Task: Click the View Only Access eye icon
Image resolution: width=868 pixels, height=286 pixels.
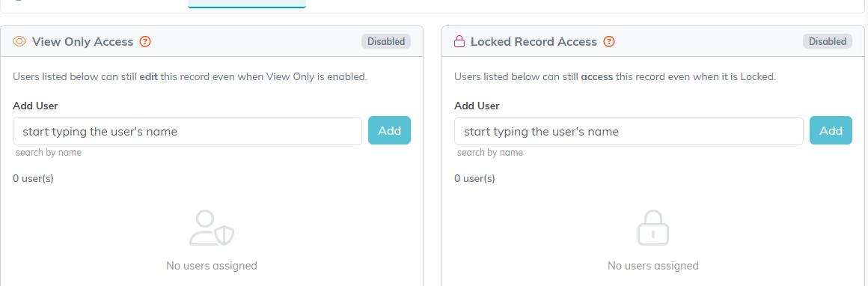Action: (20, 42)
